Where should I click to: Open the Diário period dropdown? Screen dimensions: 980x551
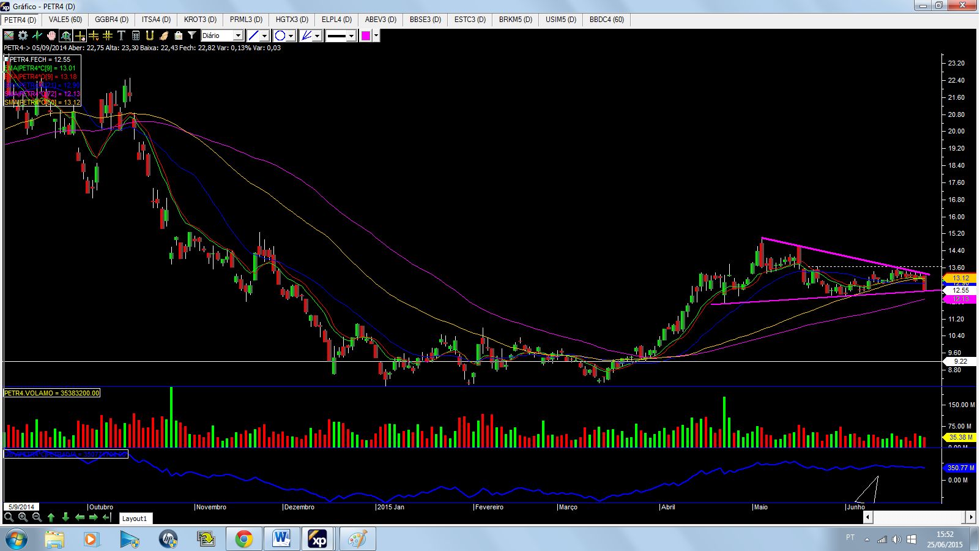pos(222,36)
